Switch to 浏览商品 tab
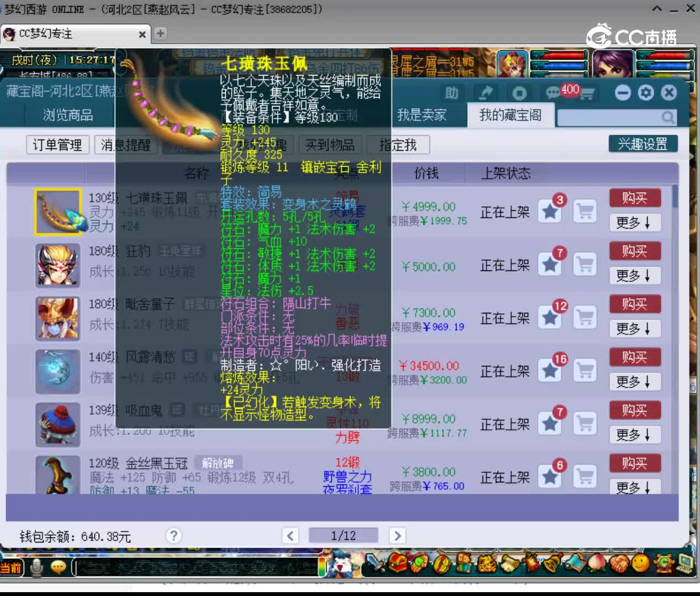Image resolution: width=700 pixels, height=596 pixels. [68, 115]
